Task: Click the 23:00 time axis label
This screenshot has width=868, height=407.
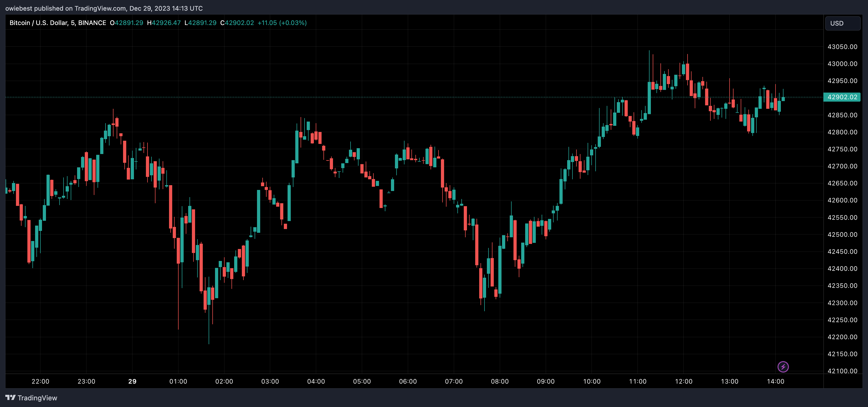Action: pos(86,381)
